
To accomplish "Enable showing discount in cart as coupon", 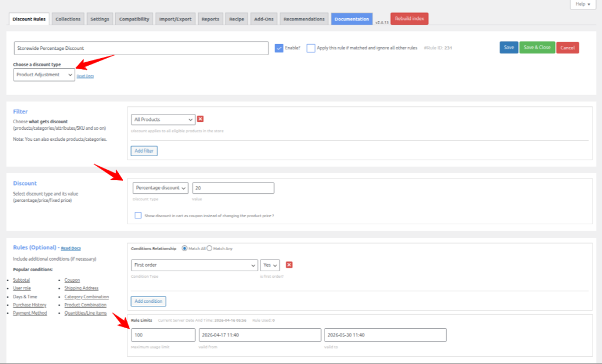I will pyautogui.click(x=139, y=215).
